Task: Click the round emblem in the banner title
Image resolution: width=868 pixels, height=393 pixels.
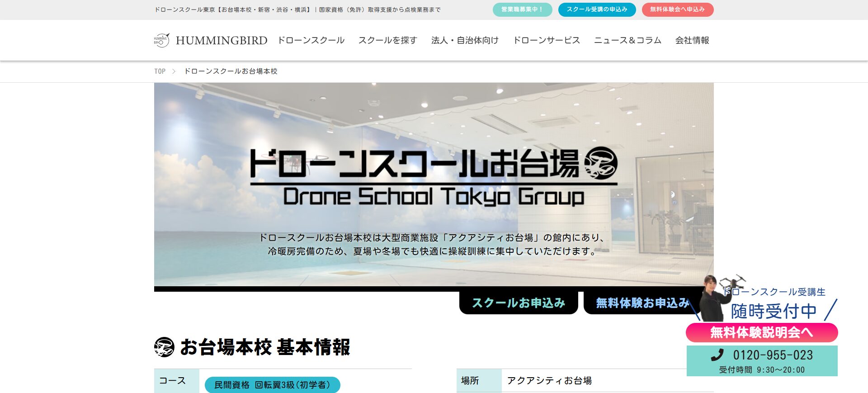Action: coord(601,163)
